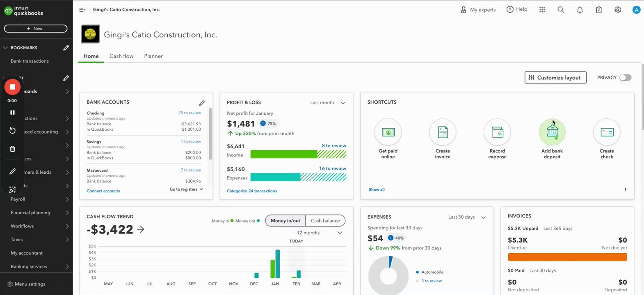Click the search magnifier icon
644x295 pixels.
click(561, 10)
